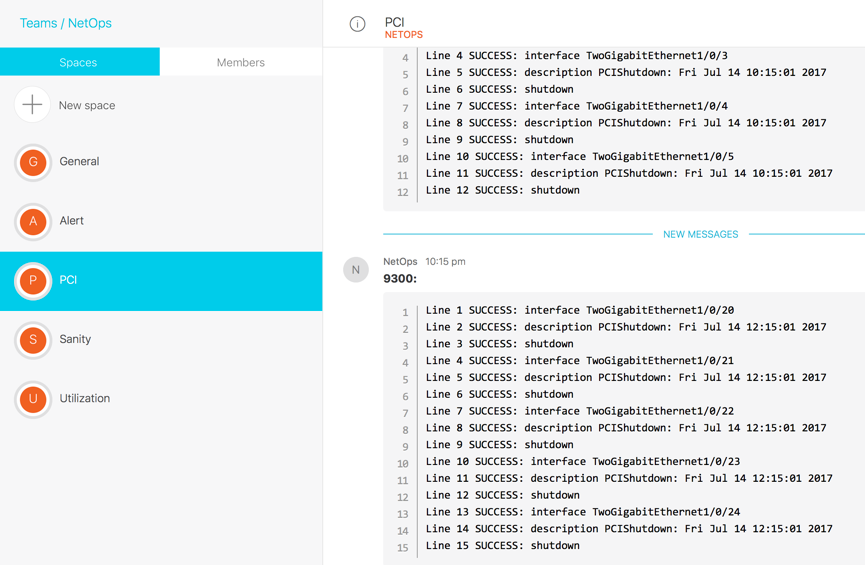The width and height of the screenshot is (865, 565).
Task: Click the PCI space P avatar
Action: point(33,281)
